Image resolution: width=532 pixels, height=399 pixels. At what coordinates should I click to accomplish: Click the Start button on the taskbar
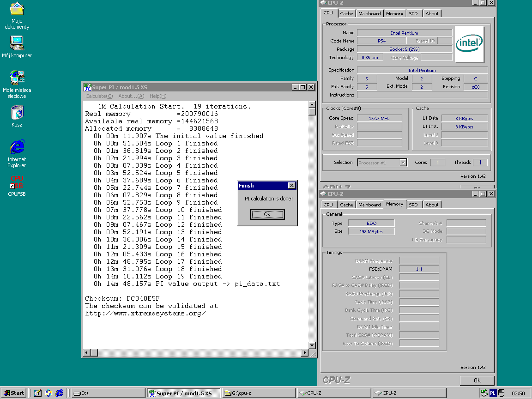13,393
